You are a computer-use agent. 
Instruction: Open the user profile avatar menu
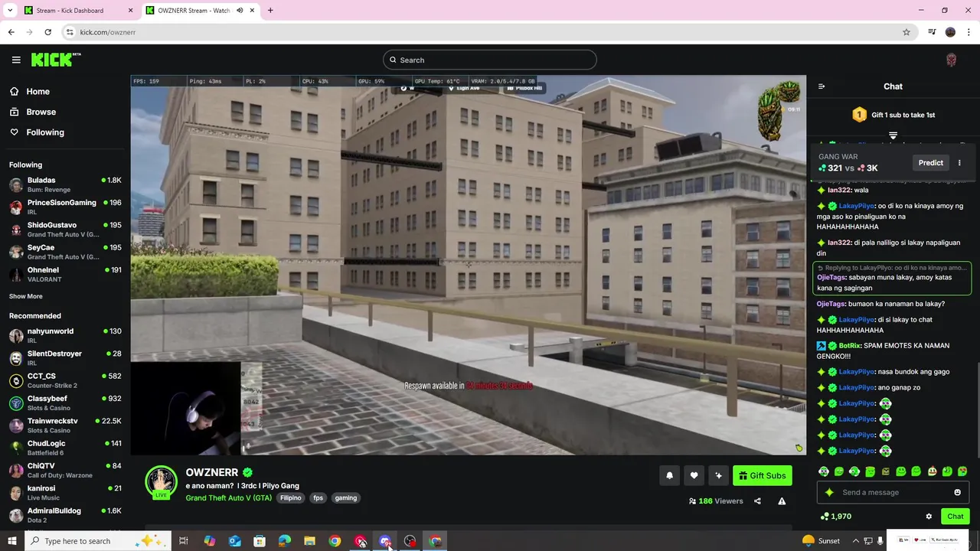pos(951,60)
